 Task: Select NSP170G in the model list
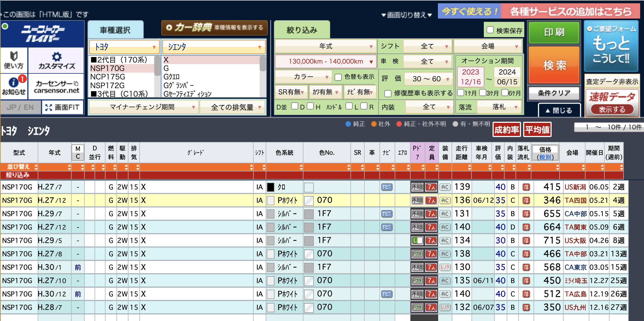pos(122,68)
